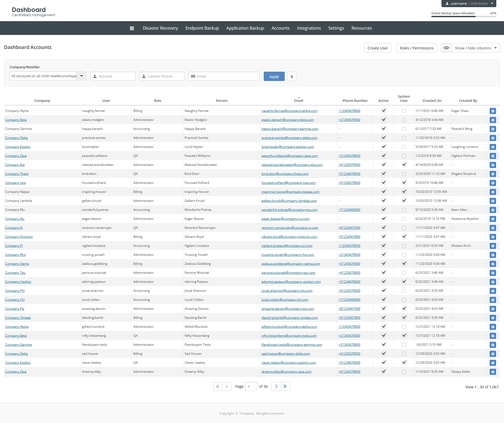This screenshot has width=504, height=423.
Task: Sort by the Created On column header
Action: point(432,101)
